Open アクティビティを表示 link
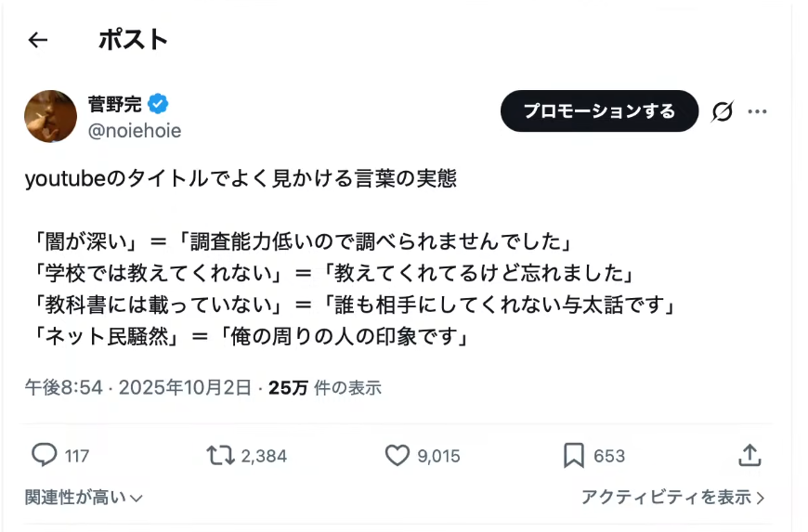 tap(672, 498)
